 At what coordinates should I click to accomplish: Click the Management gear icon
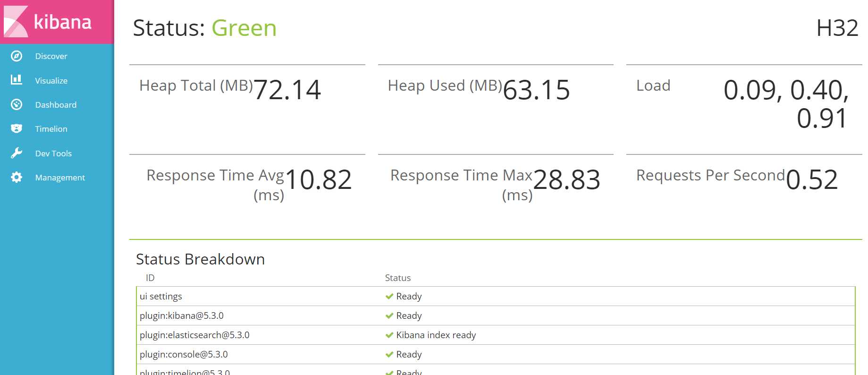point(17,177)
